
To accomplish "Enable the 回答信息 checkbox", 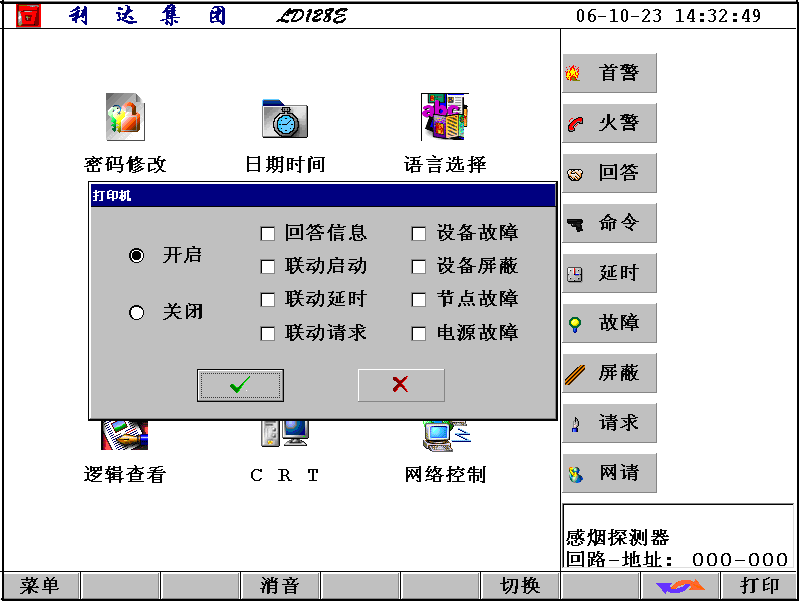I will [x=268, y=234].
